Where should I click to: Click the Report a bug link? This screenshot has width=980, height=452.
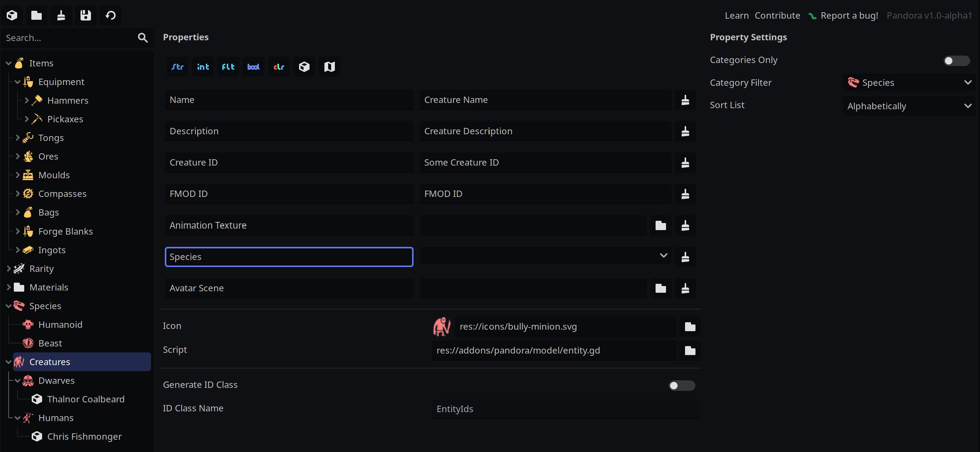[x=843, y=16]
